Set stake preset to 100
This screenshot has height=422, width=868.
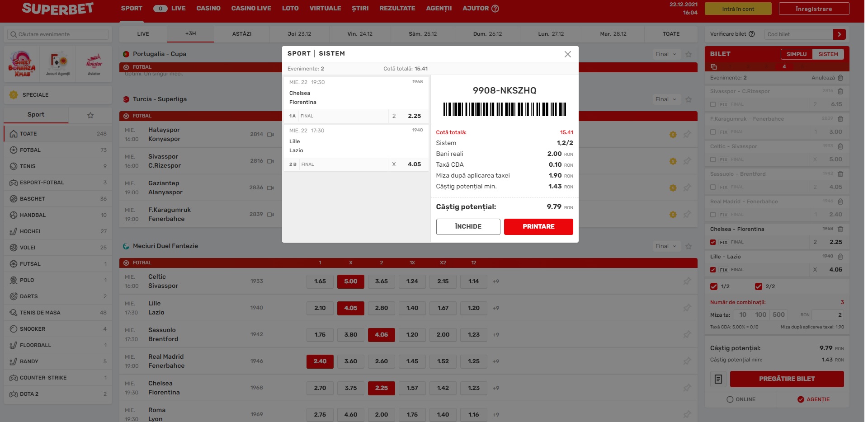761,315
